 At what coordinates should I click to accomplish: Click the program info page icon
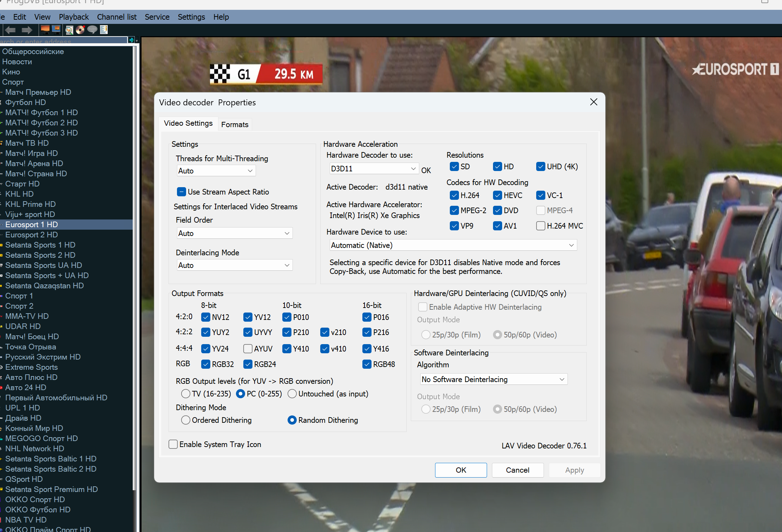(104, 29)
